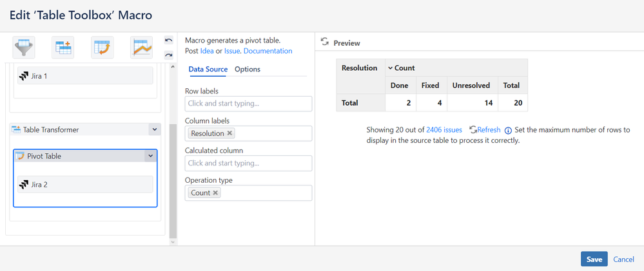The image size is (644, 271).
Task: Select the Pivot Table toolbar icon
Action: tap(102, 47)
